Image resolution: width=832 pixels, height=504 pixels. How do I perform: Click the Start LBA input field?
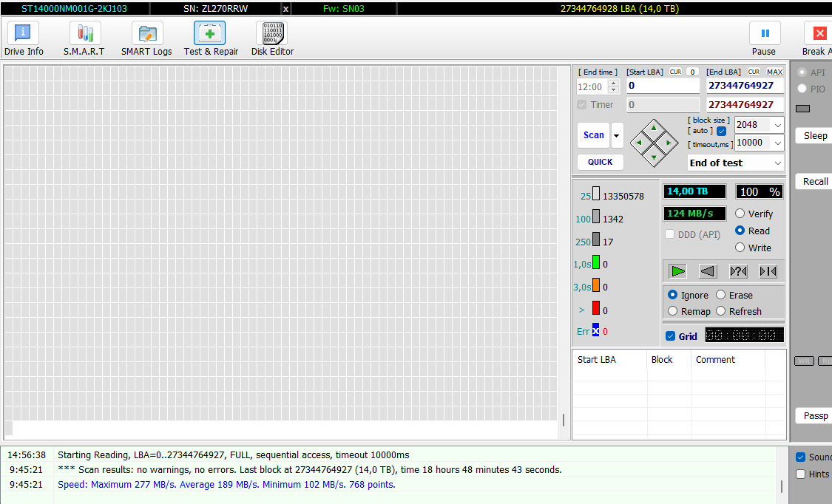click(x=663, y=86)
